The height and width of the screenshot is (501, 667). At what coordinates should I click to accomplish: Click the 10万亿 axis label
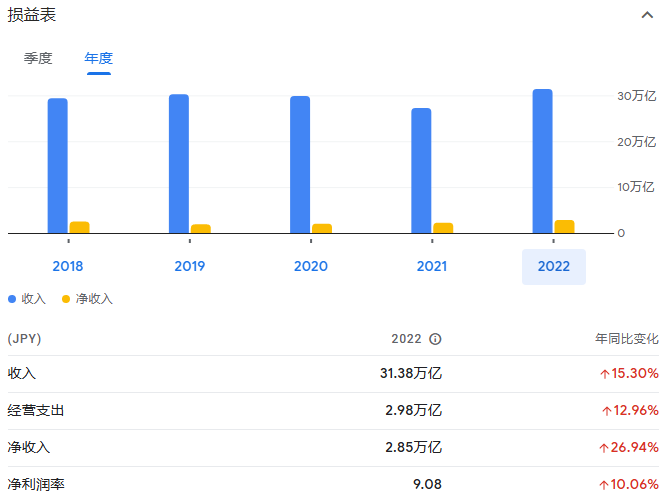tap(636, 187)
